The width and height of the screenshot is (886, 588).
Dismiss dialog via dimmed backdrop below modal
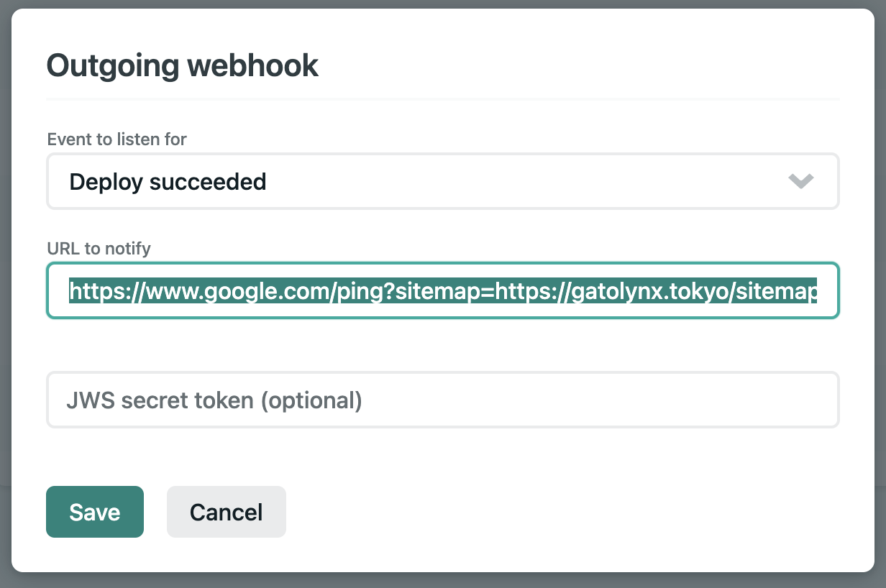pyautogui.click(x=443, y=580)
